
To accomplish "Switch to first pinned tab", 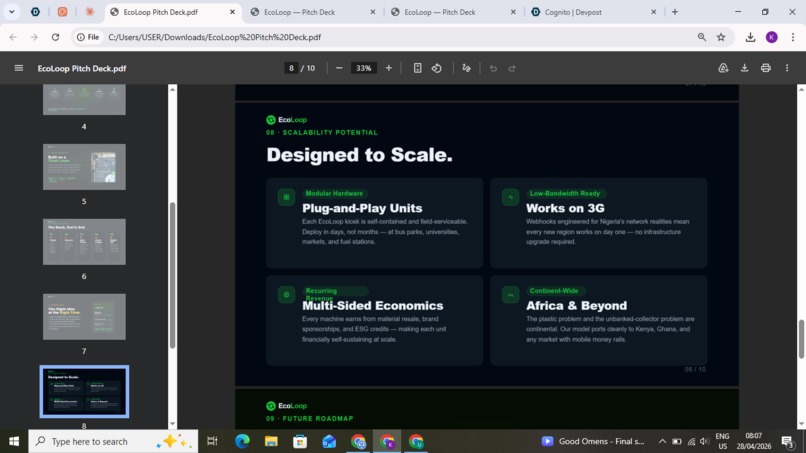I will coord(35,12).
